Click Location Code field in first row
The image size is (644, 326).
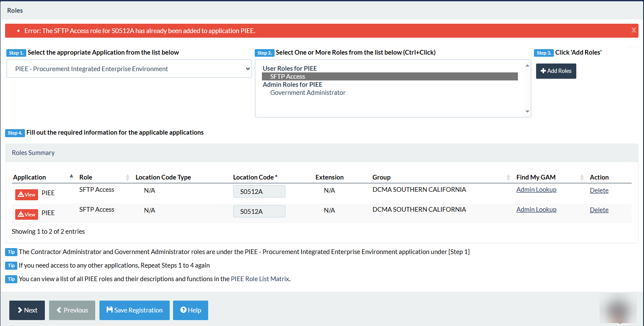click(259, 191)
